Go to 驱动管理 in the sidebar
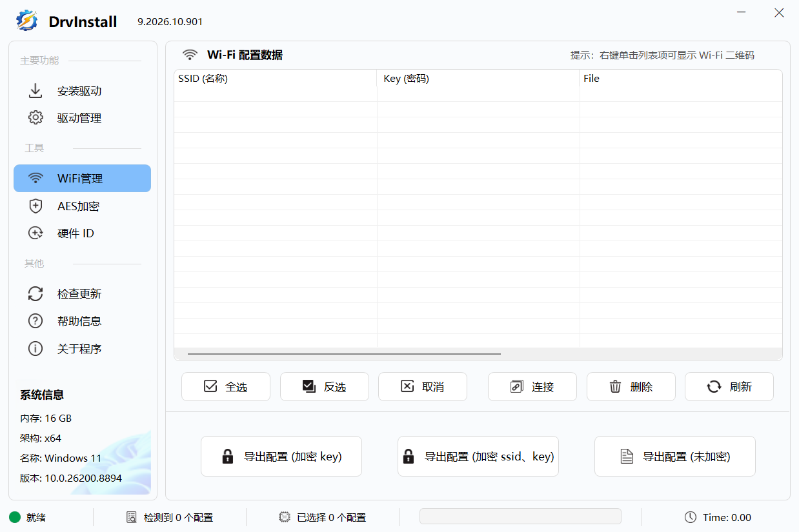 (82, 118)
